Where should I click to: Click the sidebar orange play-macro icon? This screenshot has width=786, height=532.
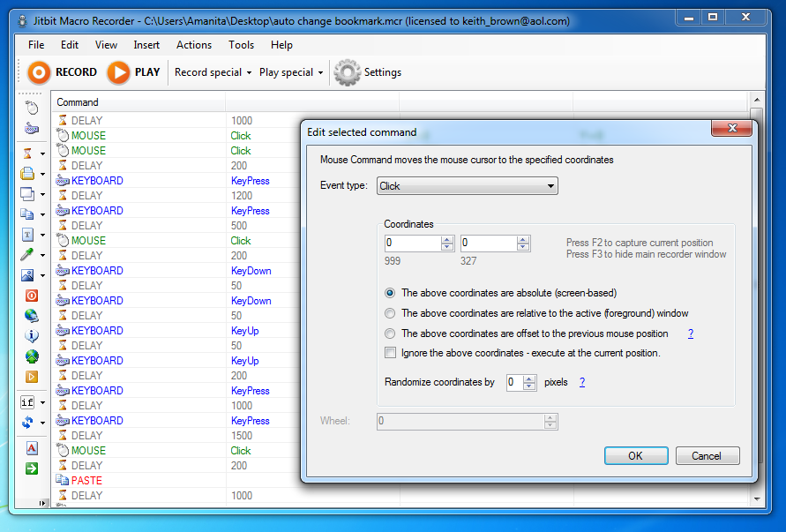click(x=32, y=377)
